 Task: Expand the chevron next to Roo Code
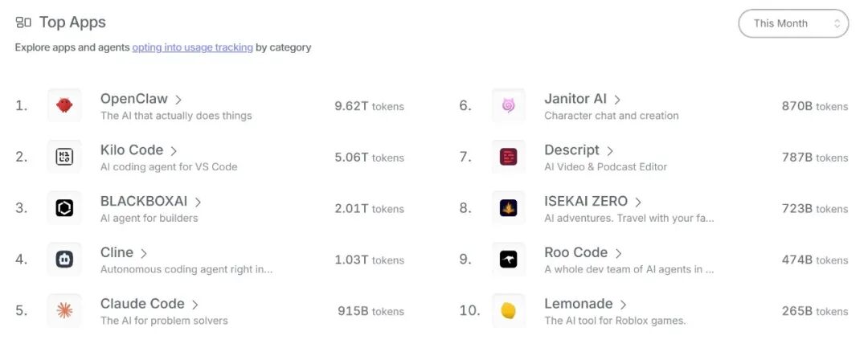point(618,254)
